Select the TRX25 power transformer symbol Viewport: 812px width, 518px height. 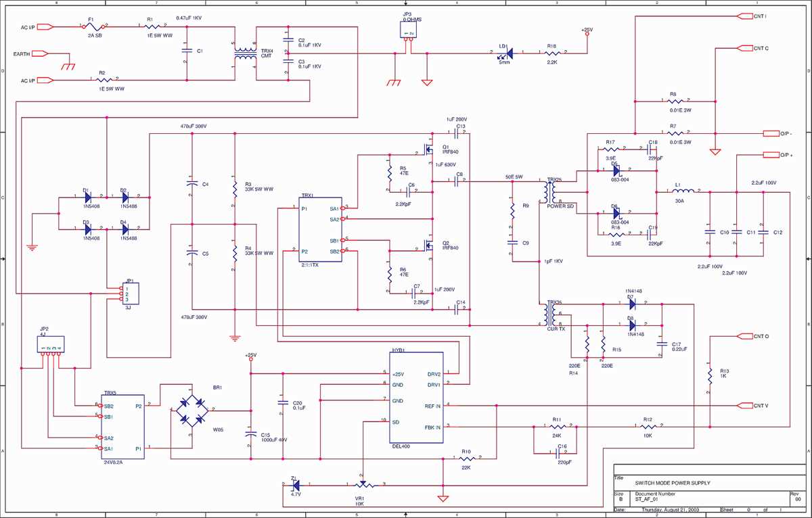click(x=550, y=193)
